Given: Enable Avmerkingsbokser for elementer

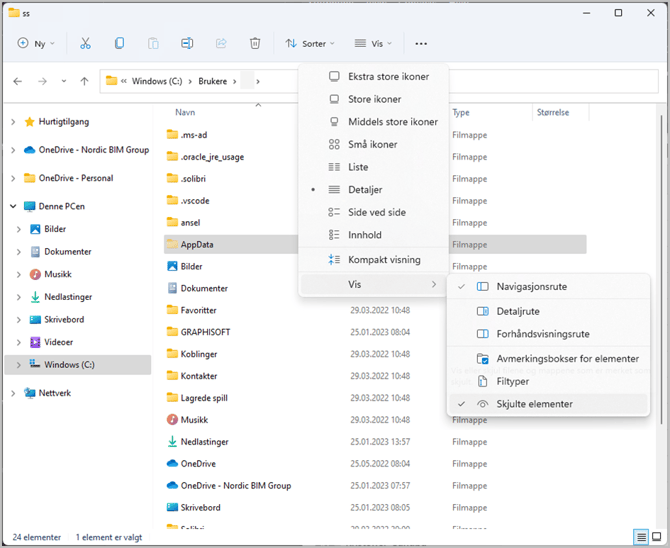Looking at the screenshot, I should (x=567, y=358).
